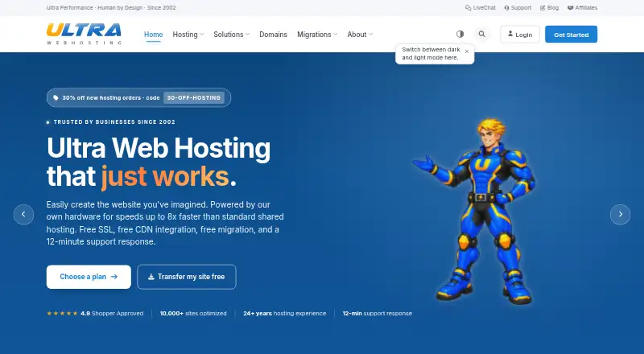Viewport: 644px width, 354px height.
Task: Open the Domains menu item
Action: [273, 35]
